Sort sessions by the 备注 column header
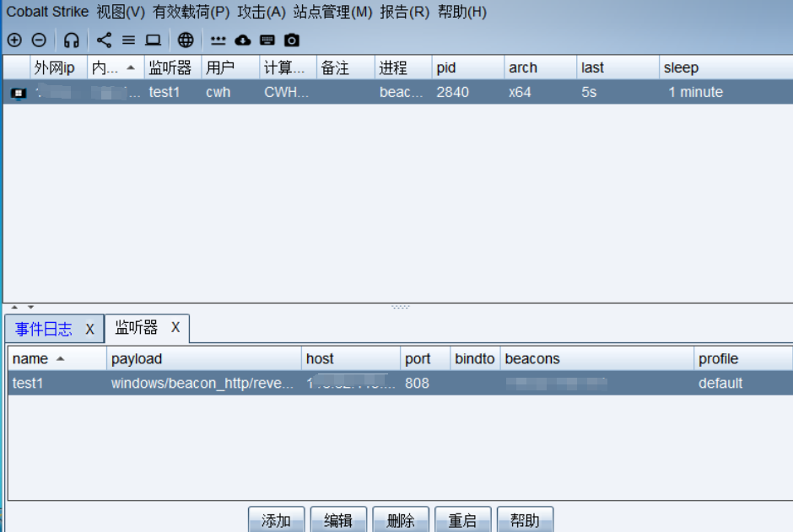Viewport: 793px width, 532px height. pyautogui.click(x=346, y=67)
